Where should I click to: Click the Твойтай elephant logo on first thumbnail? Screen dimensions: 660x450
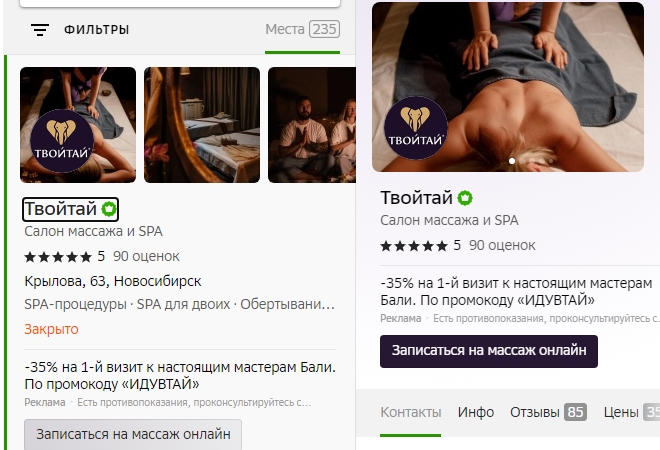pos(61,141)
